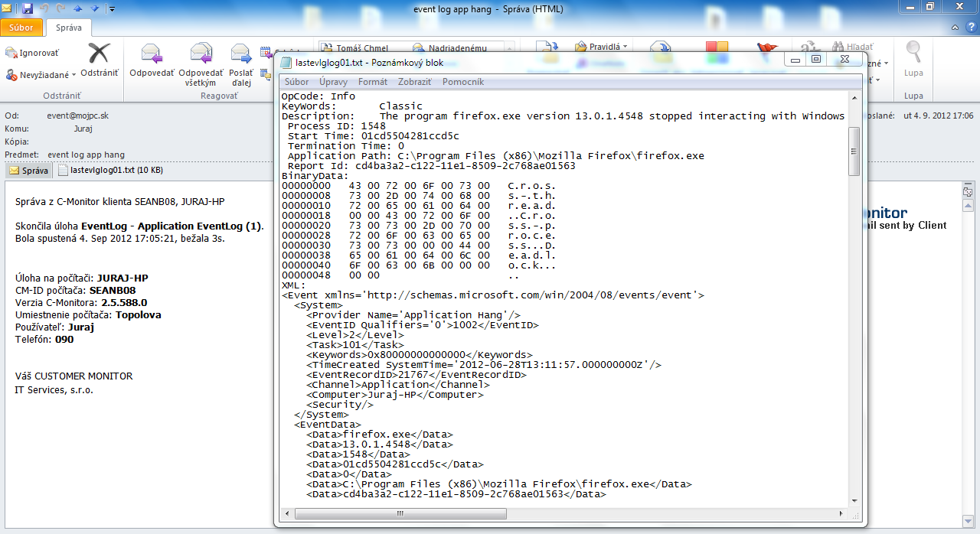Go to next item with blue down arrow

[94, 8]
